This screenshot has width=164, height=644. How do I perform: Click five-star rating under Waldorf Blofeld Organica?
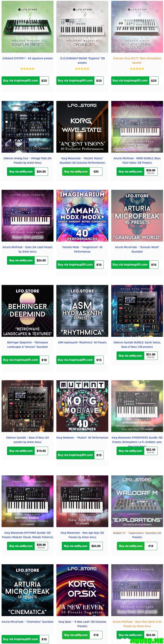point(82,69)
